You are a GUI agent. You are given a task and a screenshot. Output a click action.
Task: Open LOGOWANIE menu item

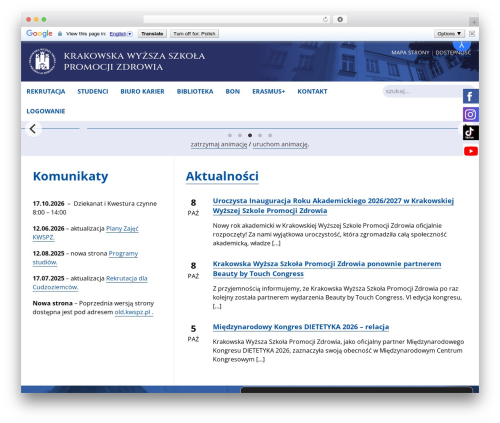(x=46, y=111)
